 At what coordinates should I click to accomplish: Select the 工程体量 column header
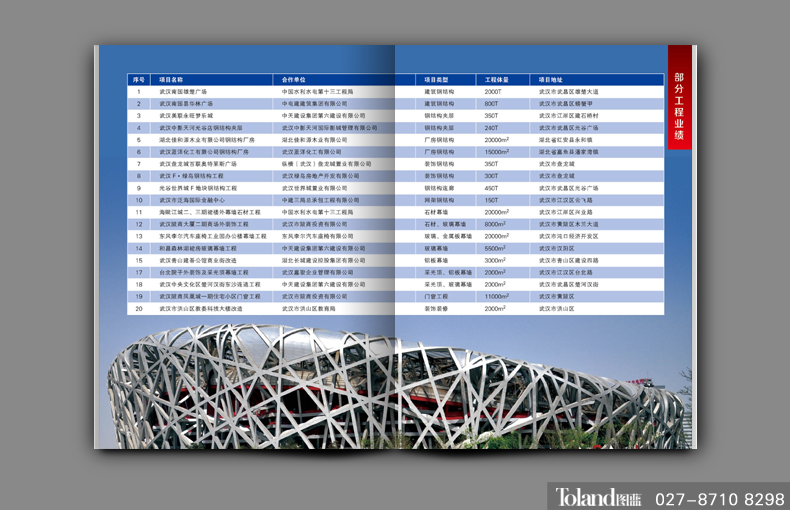click(x=497, y=79)
